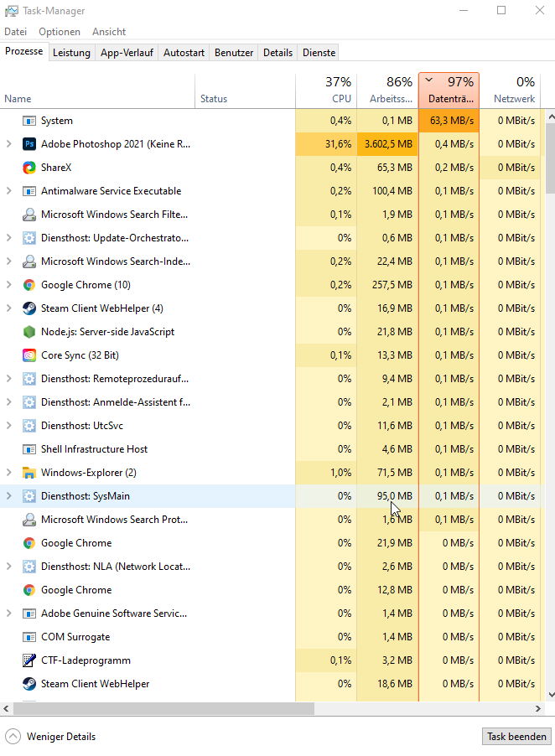Click the COM Surrogate icon

(x=29, y=637)
